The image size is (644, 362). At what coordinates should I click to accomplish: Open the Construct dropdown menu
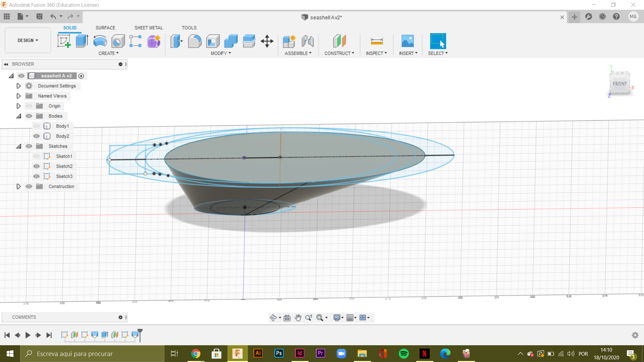point(339,53)
